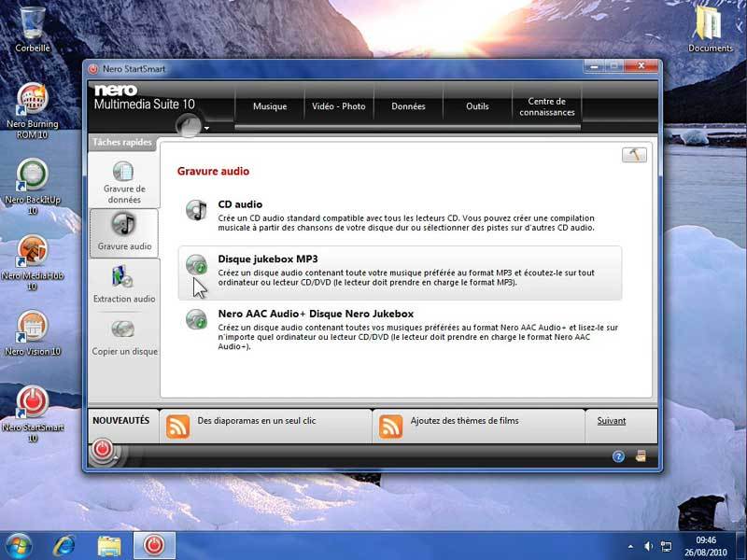Show hidden tray icons arrow
This screenshot has width=747, height=560.
coord(630,547)
